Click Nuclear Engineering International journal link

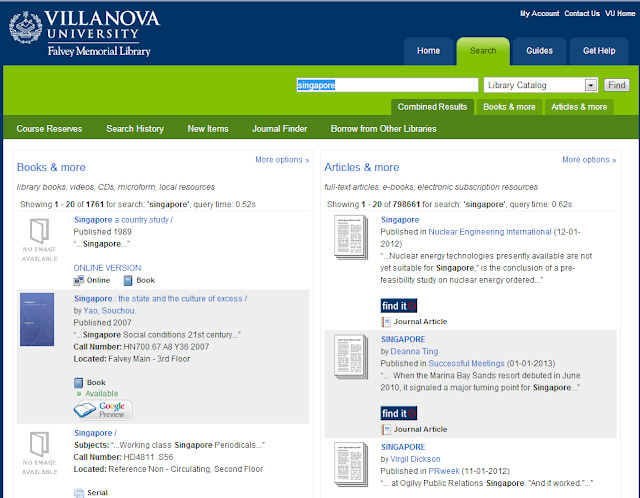[x=490, y=232]
